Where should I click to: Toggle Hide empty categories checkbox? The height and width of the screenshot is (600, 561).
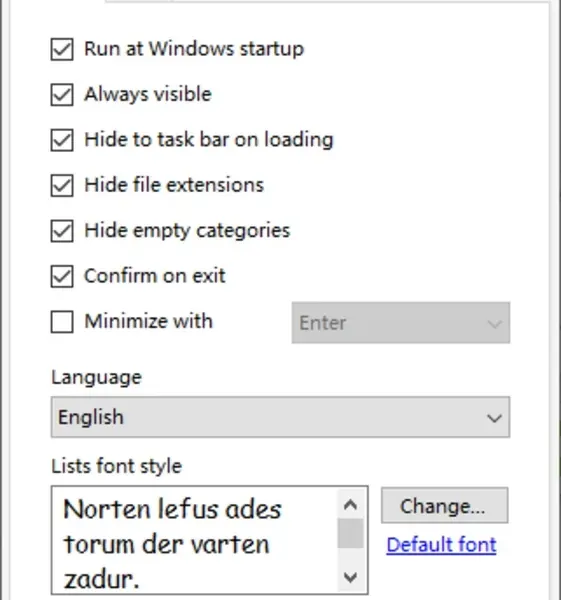click(62, 231)
